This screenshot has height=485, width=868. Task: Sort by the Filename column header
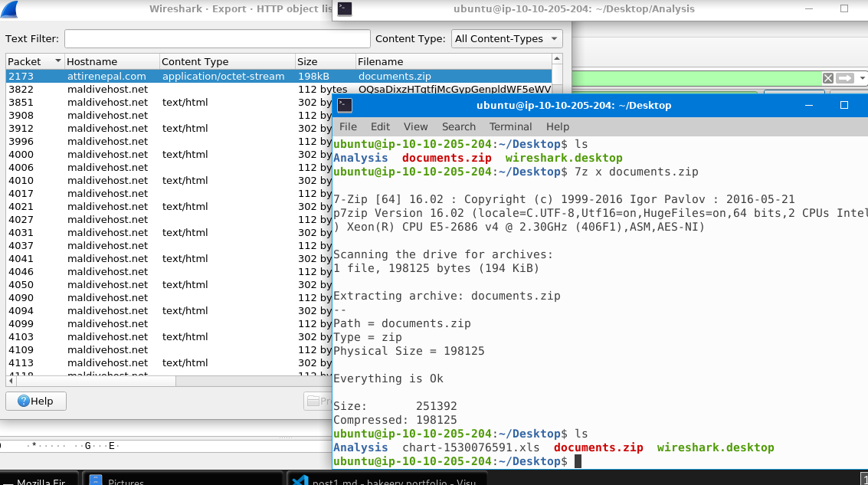click(x=454, y=61)
